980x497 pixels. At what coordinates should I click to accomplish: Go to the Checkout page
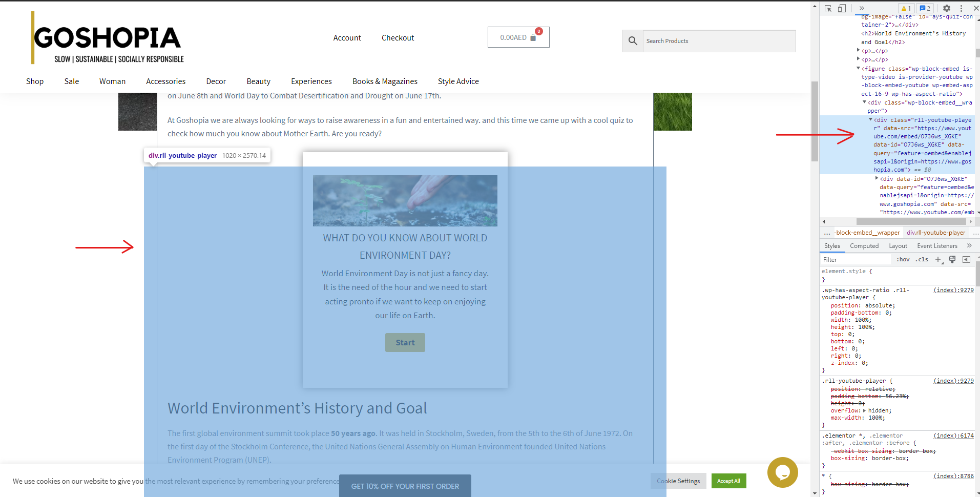[398, 38]
